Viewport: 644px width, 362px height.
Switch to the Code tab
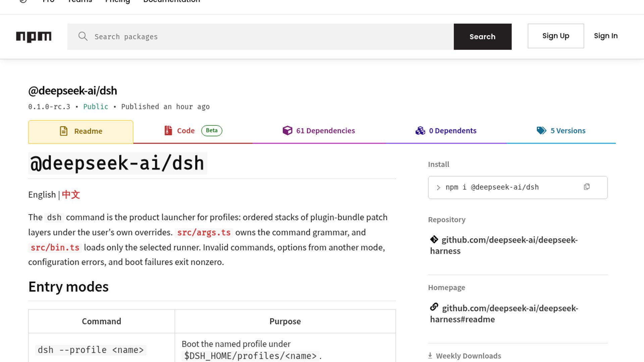[x=193, y=131]
